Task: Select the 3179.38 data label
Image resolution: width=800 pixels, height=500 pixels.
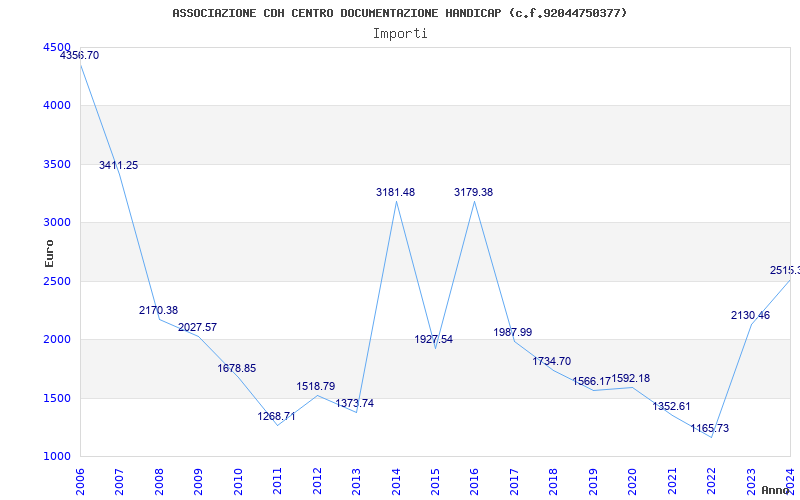Action: 473,192
